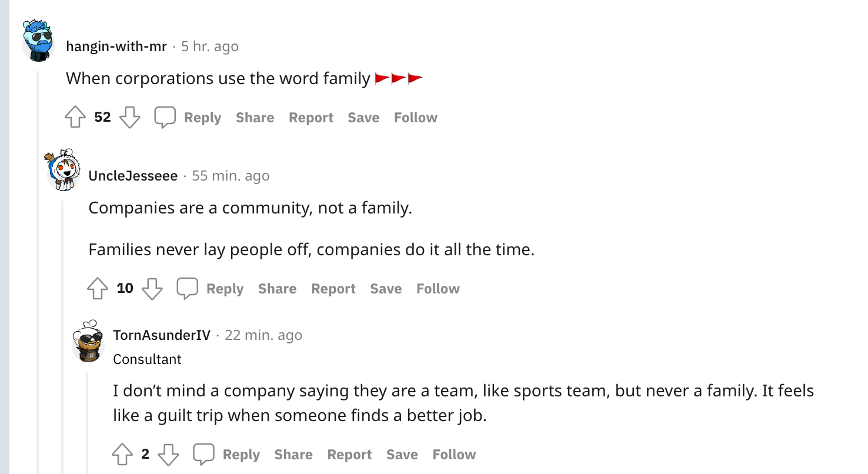
Task: Collapse thread line under TornAsunderIV
Action: [88, 422]
